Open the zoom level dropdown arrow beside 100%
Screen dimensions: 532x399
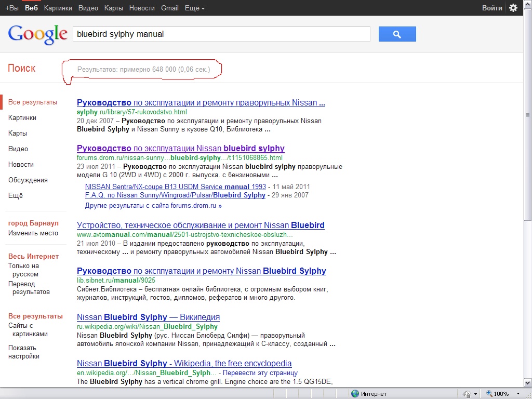pos(518,394)
